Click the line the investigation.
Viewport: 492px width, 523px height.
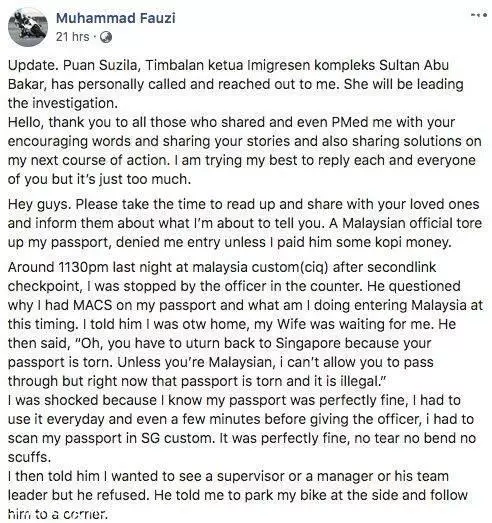(63, 103)
